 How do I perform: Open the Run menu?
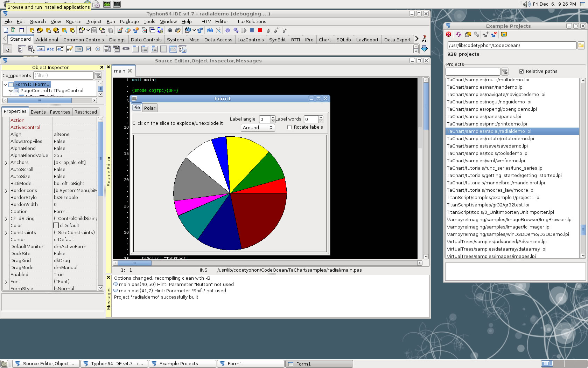[x=111, y=21]
